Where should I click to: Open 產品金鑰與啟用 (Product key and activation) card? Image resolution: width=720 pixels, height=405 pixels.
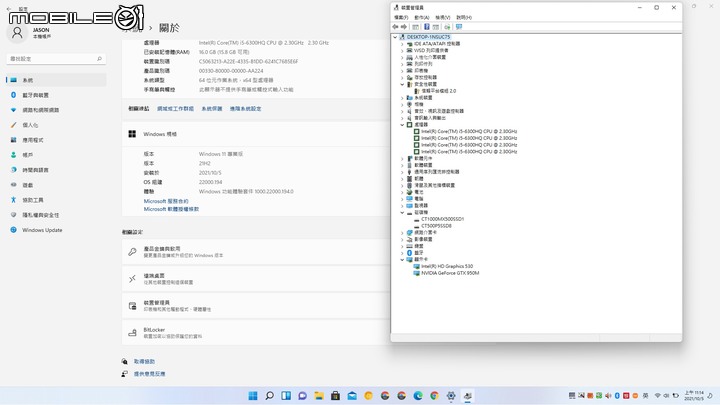[x=256, y=252]
